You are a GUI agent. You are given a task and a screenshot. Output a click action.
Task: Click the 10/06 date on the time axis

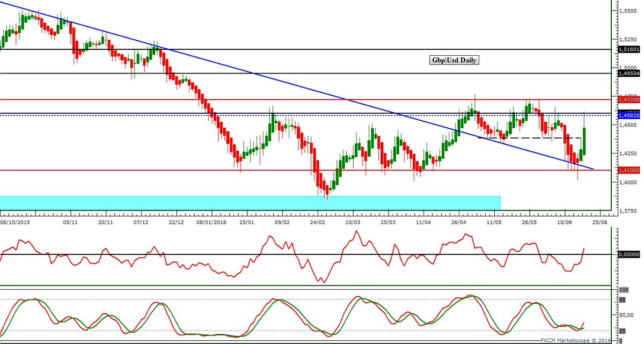pos(565,221)
